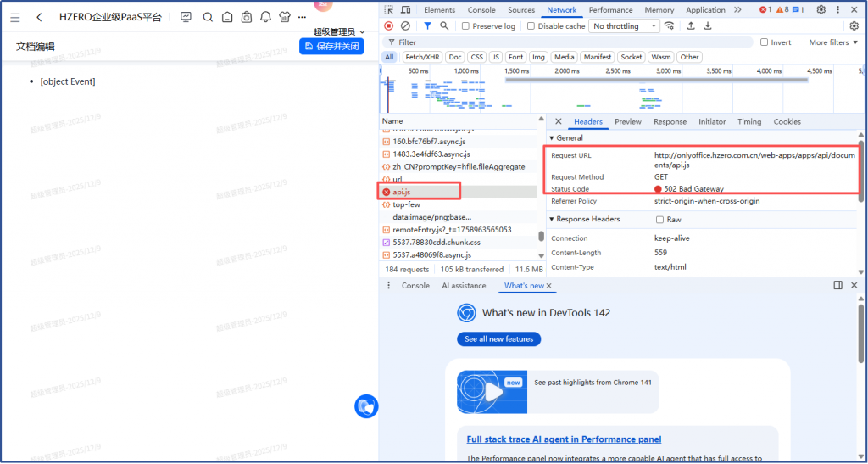
Task: Clear the network log
Action: click(405, 26)
